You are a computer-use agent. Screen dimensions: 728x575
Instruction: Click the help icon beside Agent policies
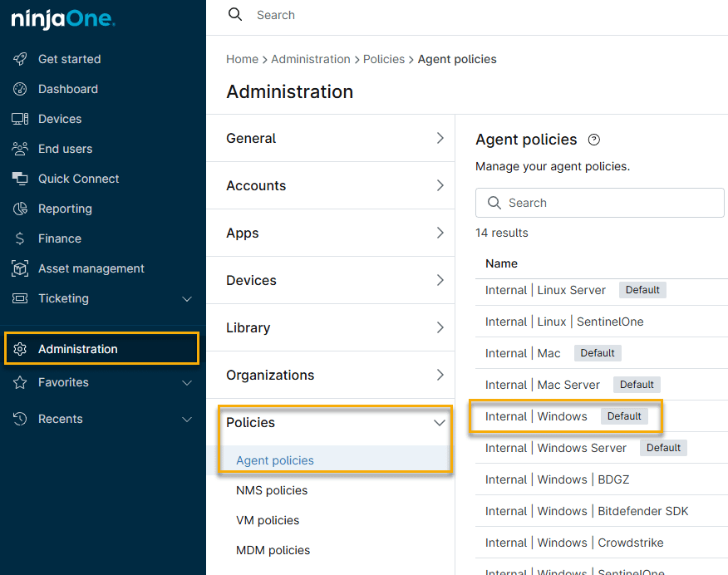click(x=593, y=140)
